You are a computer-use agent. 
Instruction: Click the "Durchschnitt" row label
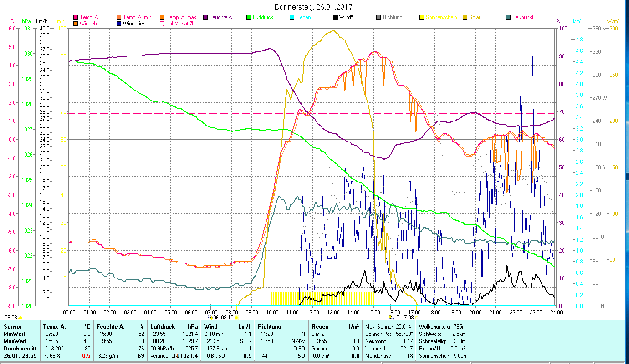(19, 348)
